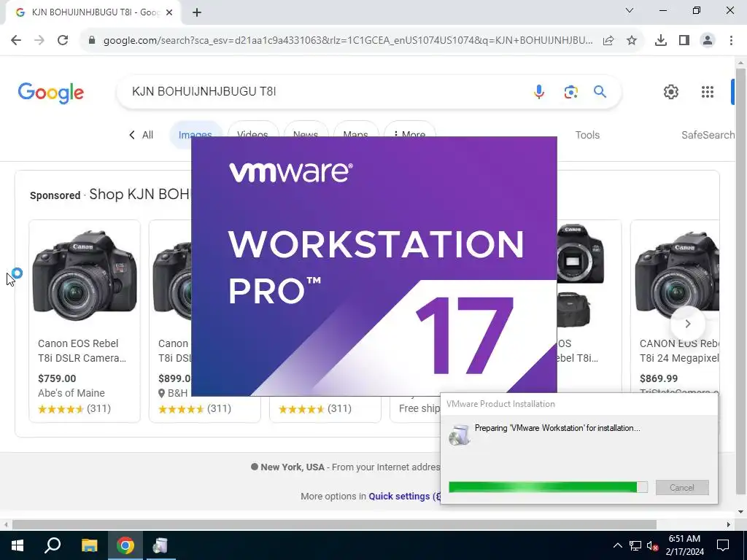Show next products with right arrow
The image size is (747, 560).
(687, 324)
